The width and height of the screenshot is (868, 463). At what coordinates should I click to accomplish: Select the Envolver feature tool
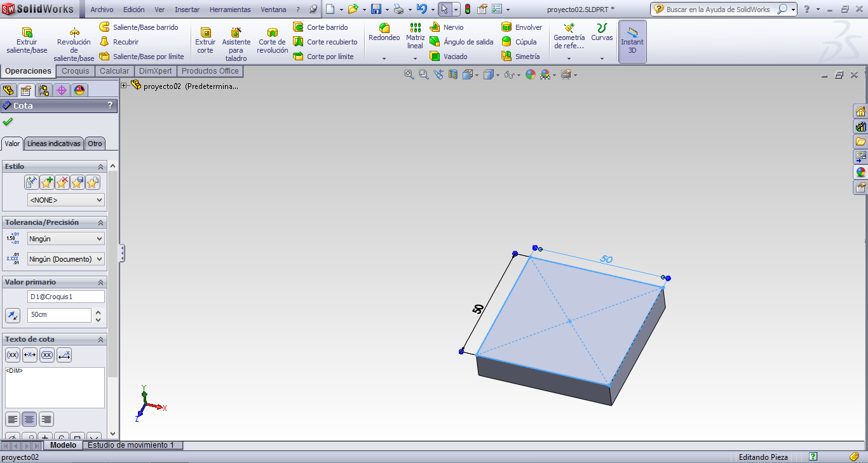(522, 27)
